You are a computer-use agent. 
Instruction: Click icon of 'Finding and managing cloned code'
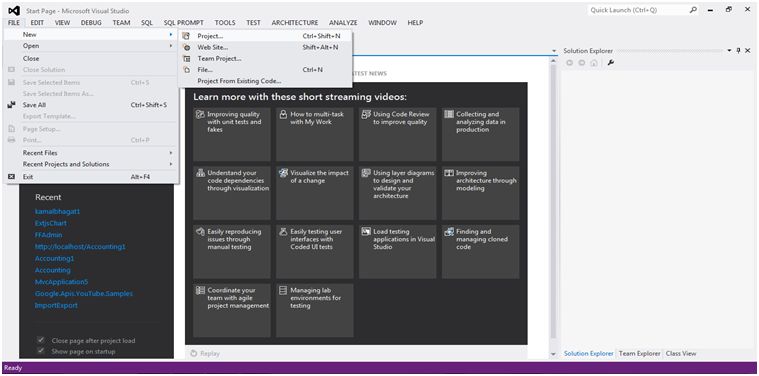point(449,232)
